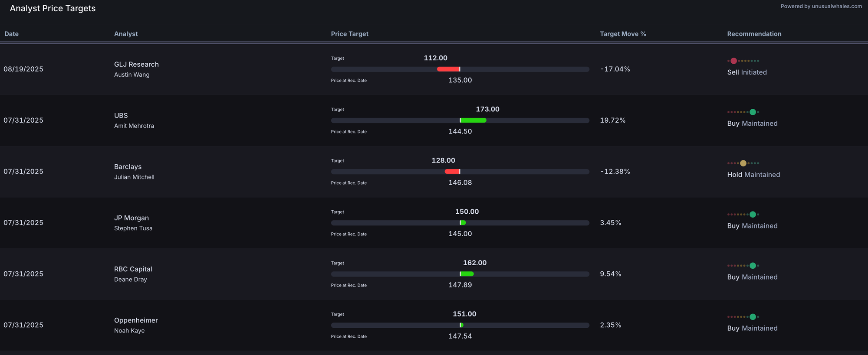The height and width of the screenshot is (355, 868).
Task: Click the 9.54% target move
Action: point(610,274)
